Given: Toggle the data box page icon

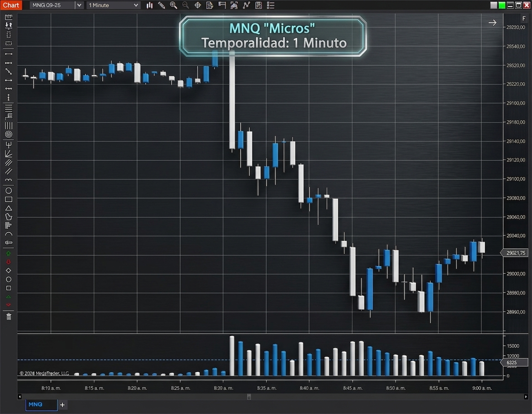Looking at the screenshot, I should [x=210, y=5].
